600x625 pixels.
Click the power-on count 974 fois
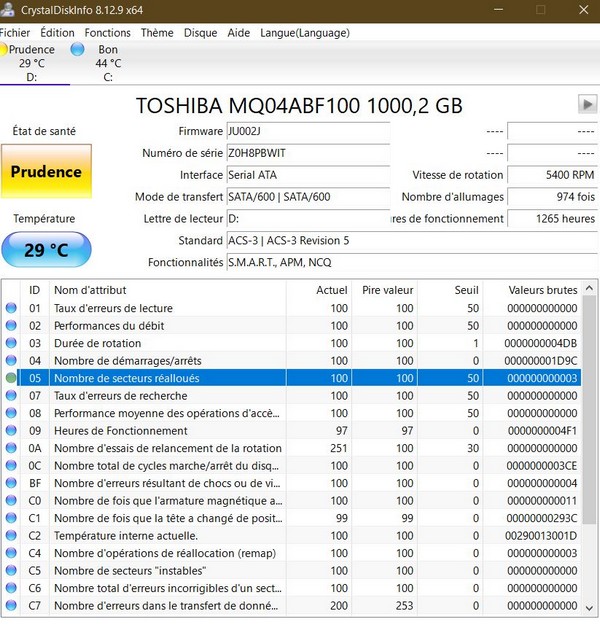pyautogui.click(x=552, y=197)
